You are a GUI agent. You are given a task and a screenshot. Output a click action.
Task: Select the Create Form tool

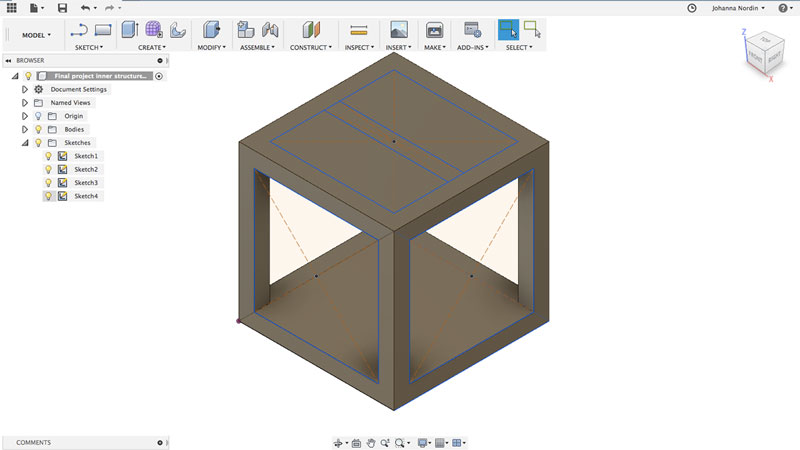point(154,30)
